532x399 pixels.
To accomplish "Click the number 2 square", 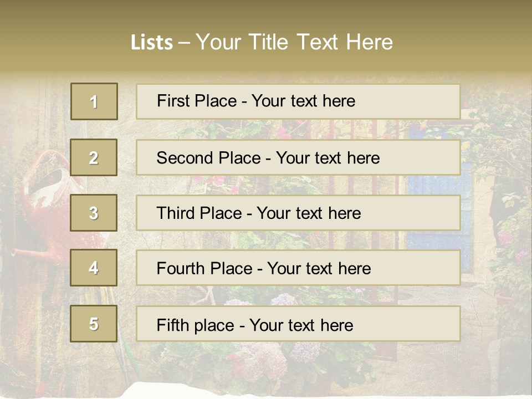I will (94, 157).
